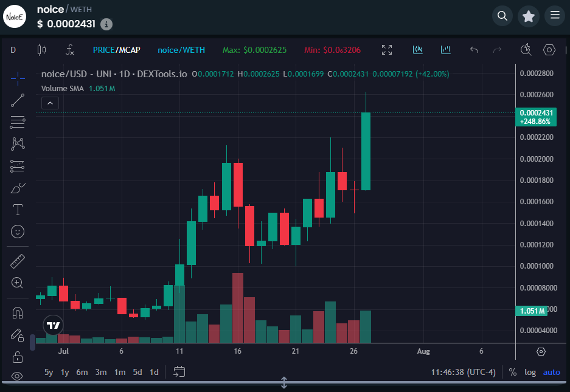Image resolution: width=570 pixels, height=392 pixels.
Task: Toggle hide all drawings eye icon
Action: point(18,376)
